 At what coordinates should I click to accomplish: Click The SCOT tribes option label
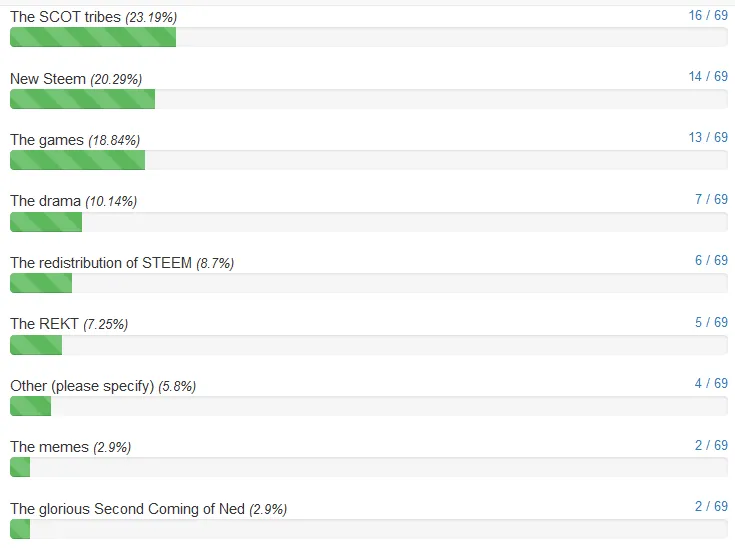(66, 17)
